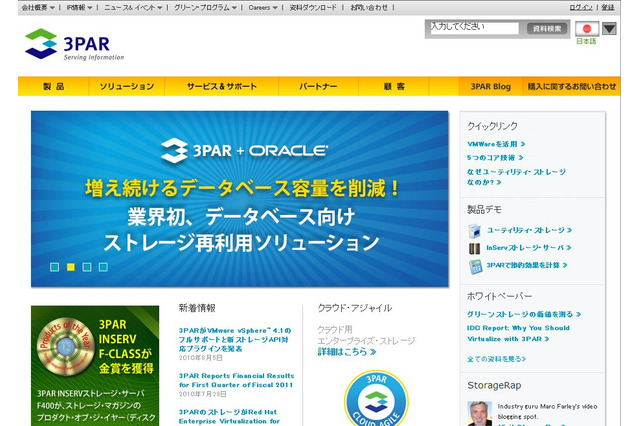The height and width of the screenshot is (426, 640).
Task: Open the 購入に関するお問い合わせ tab
Action: (x=571, y=86)
